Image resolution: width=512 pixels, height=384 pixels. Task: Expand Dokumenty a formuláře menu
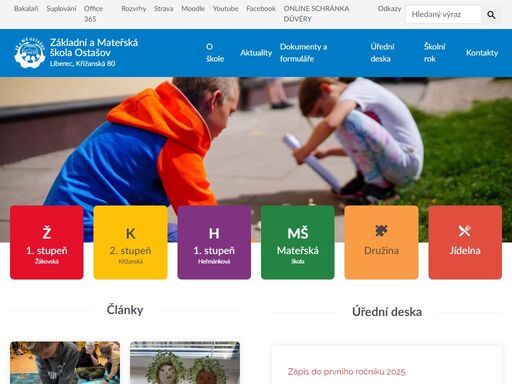pyautogui.click(x=303, y=53)
